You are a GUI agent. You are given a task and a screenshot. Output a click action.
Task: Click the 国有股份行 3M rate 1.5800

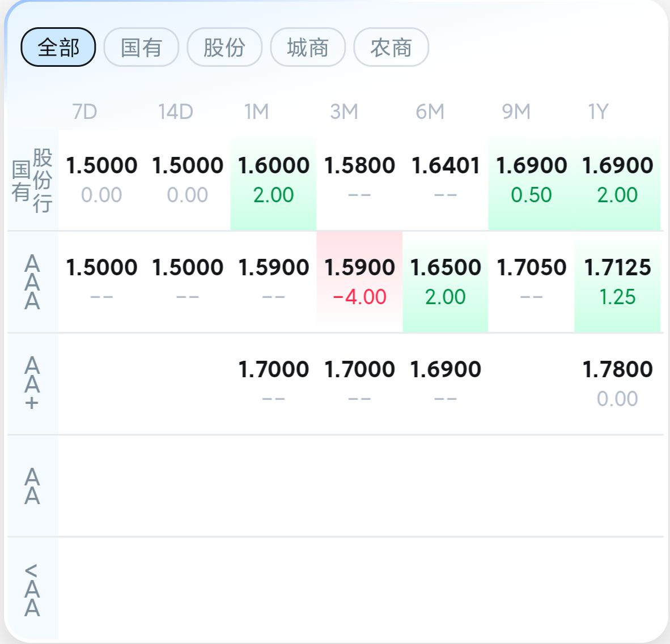[x=359, y=166]
